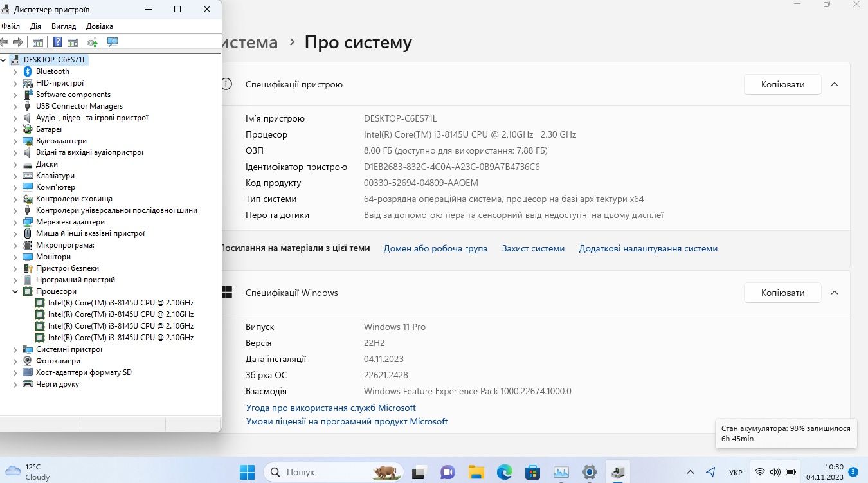Select the USB Connector Managers item

coord(79,106)
